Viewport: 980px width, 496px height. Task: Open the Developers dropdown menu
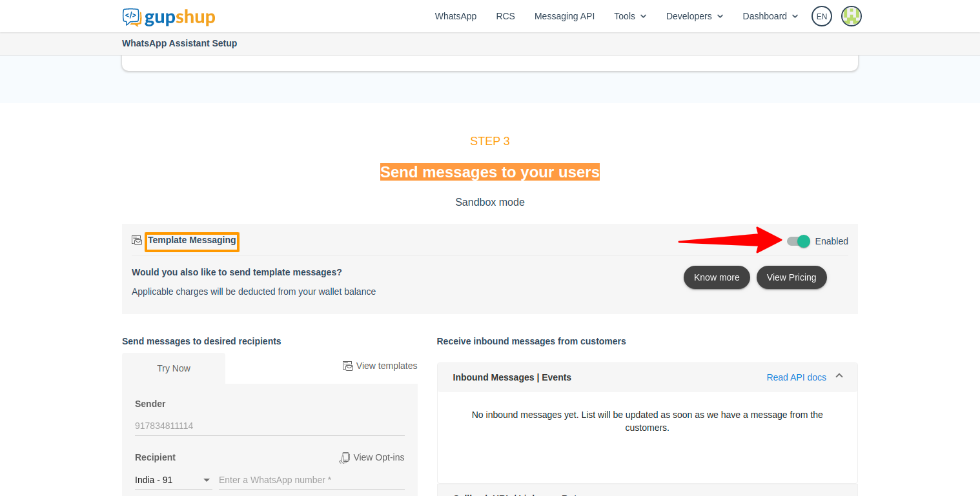695,16
